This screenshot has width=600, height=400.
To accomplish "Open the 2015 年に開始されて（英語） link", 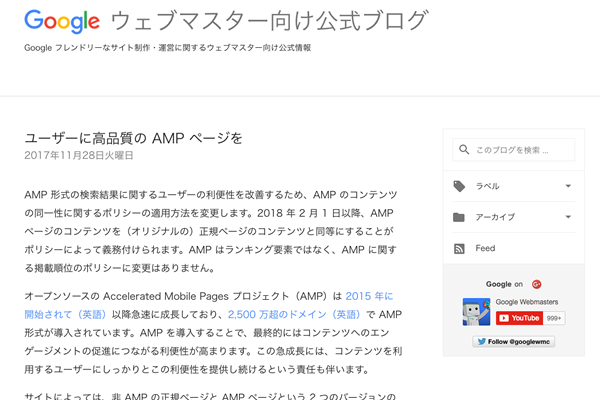I will coord(369,296).
